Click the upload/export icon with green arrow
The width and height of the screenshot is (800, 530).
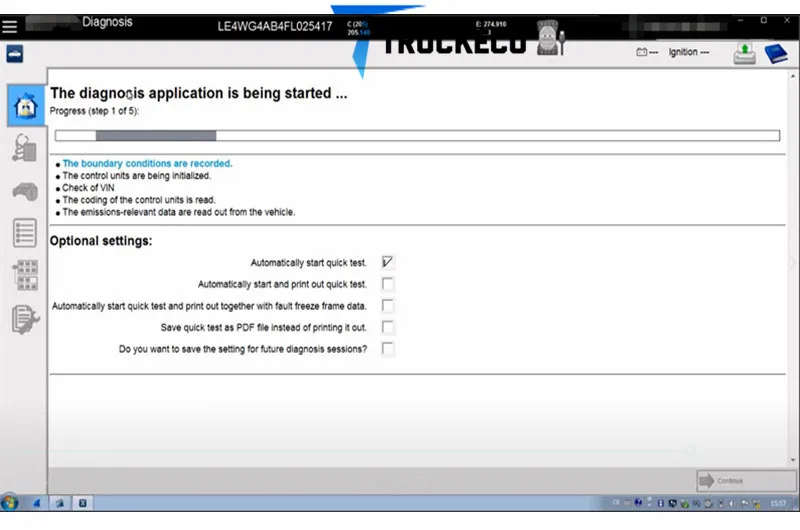click(744, 54)
